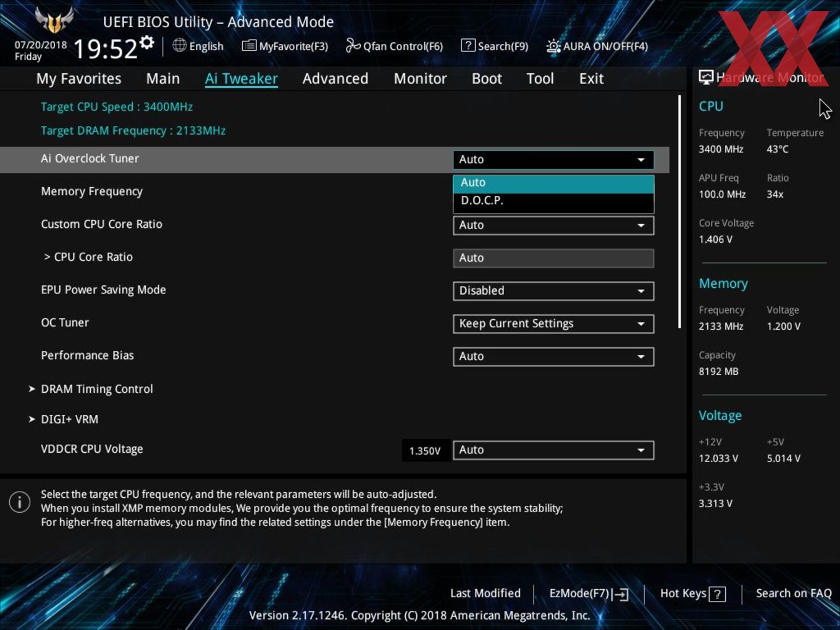840x630 pixels.
Task: Click the Search(F9) question mark icon
Action: 468,45
